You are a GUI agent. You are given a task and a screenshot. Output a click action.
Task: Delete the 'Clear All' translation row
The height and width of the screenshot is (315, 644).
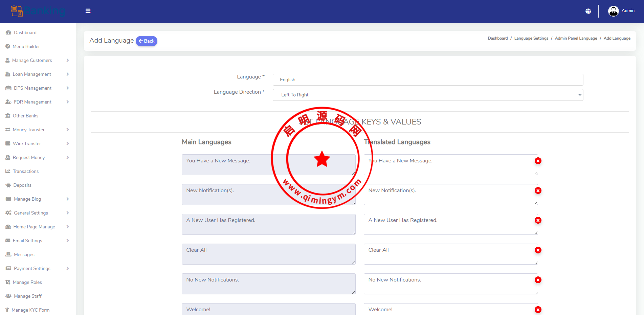pos(538,250)
